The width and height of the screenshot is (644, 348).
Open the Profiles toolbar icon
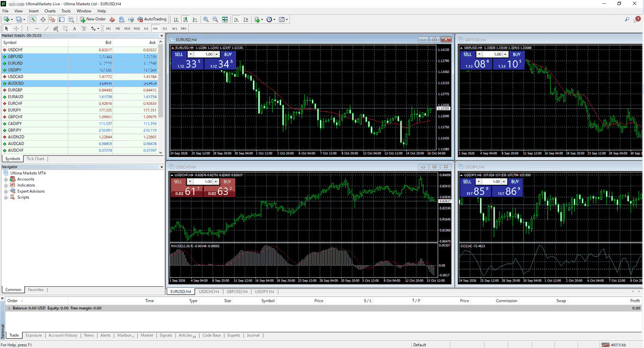[18, 19]
